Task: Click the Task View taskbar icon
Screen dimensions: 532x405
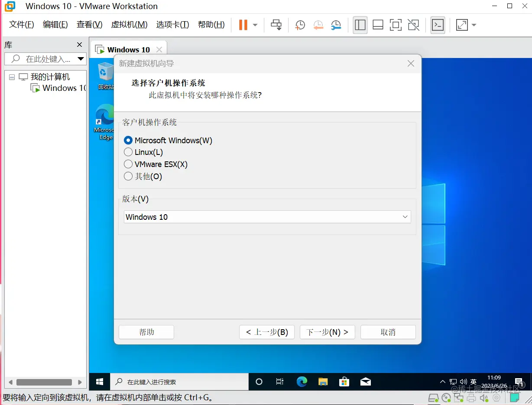Action: (280, 382)
